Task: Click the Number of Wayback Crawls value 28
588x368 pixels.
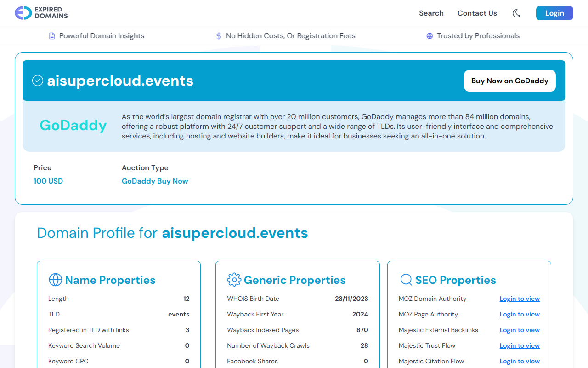Action: [364, 345]
